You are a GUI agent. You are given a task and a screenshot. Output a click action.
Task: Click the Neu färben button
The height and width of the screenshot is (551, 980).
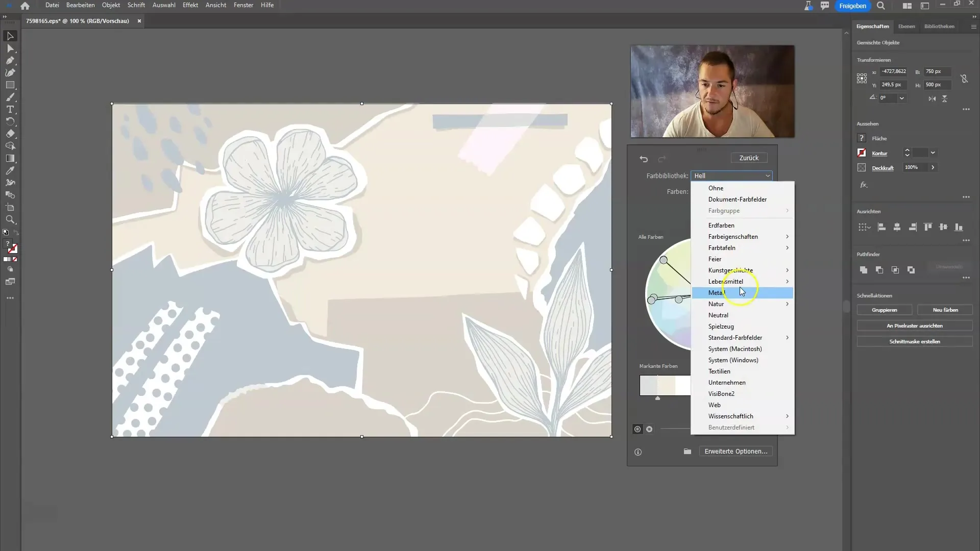(x=945, y=310)
